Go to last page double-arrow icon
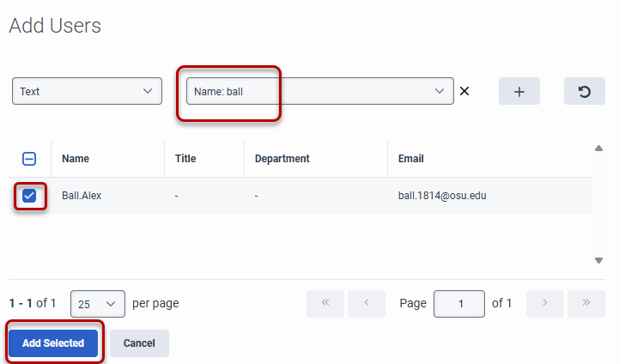The width and height of the screenshot is (619, 364). tap(586, 304)
